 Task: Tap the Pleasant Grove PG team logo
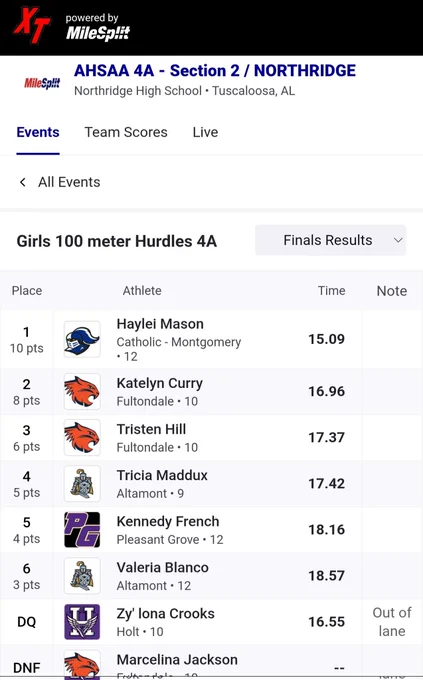[x=82, y=530]
